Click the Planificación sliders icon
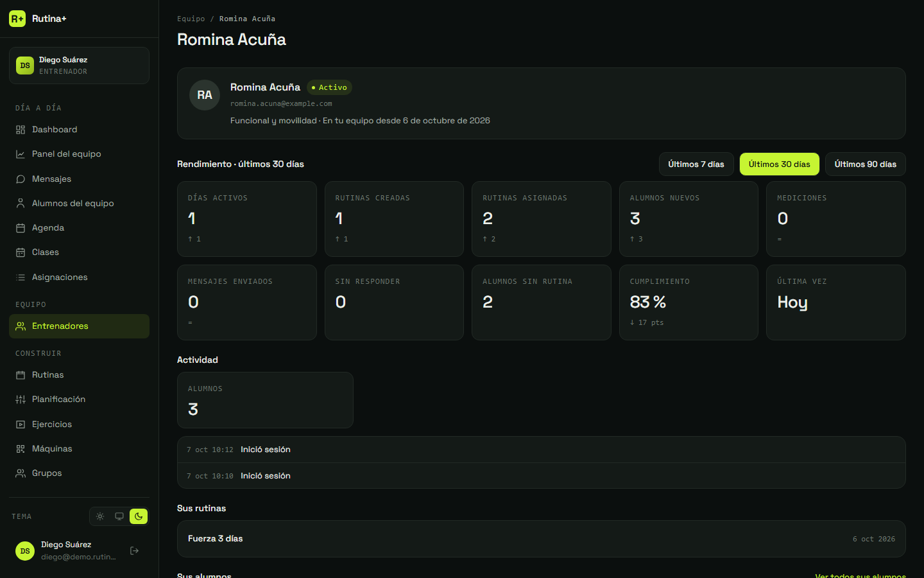The width and height of the screenshot is (924, 578). click(x=21, y=399)
